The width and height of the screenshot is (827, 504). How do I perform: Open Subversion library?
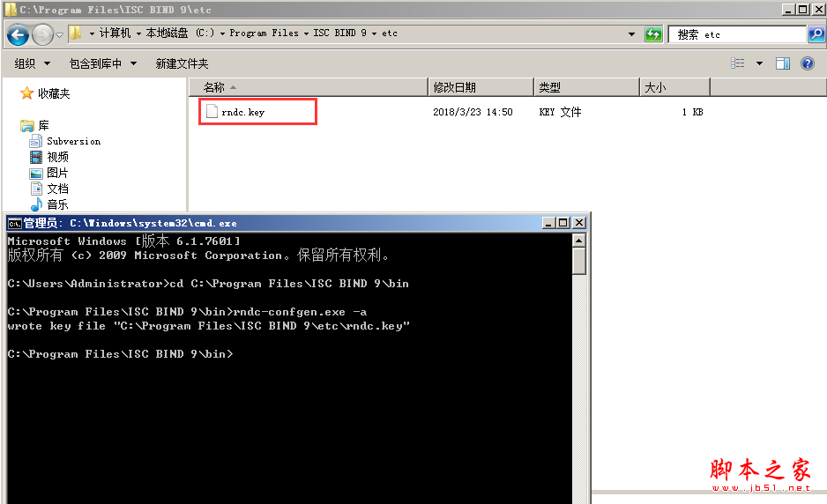73,141
